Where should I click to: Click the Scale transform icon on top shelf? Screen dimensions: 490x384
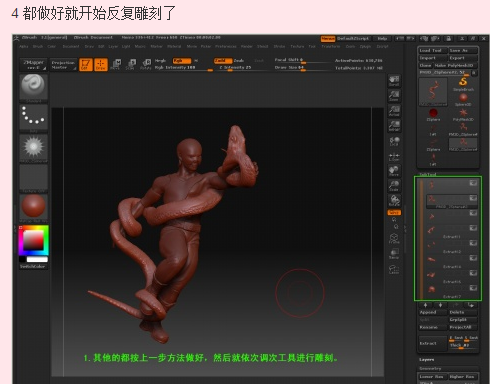click(x=131, y=64)
